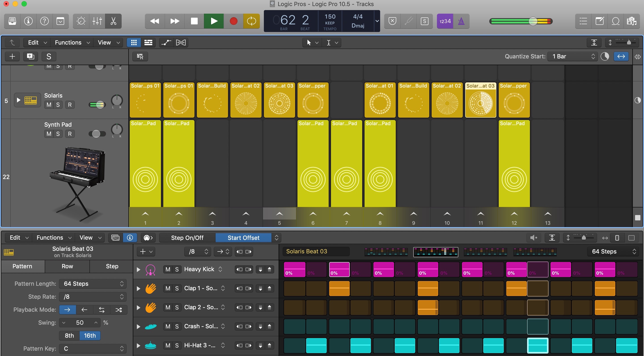Solo the Synth Pad track
Image resolution: width=644 pixels, height=356 pixels.
(x=58, y=134)
